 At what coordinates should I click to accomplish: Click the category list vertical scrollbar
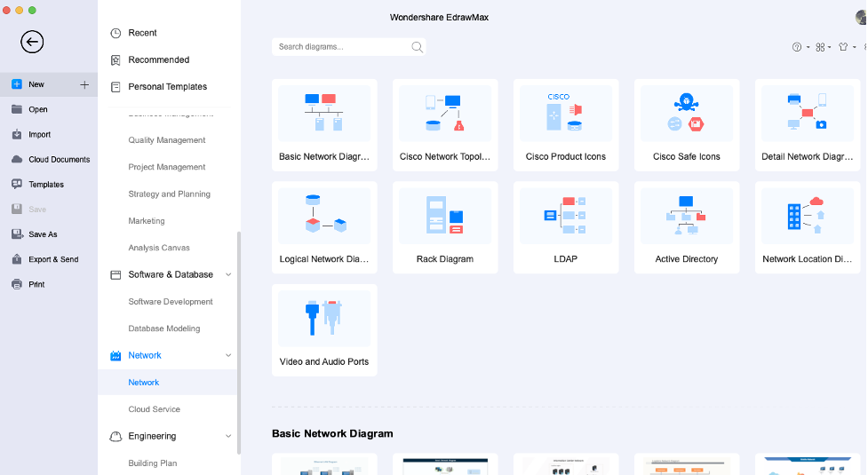tap(239, 343)
